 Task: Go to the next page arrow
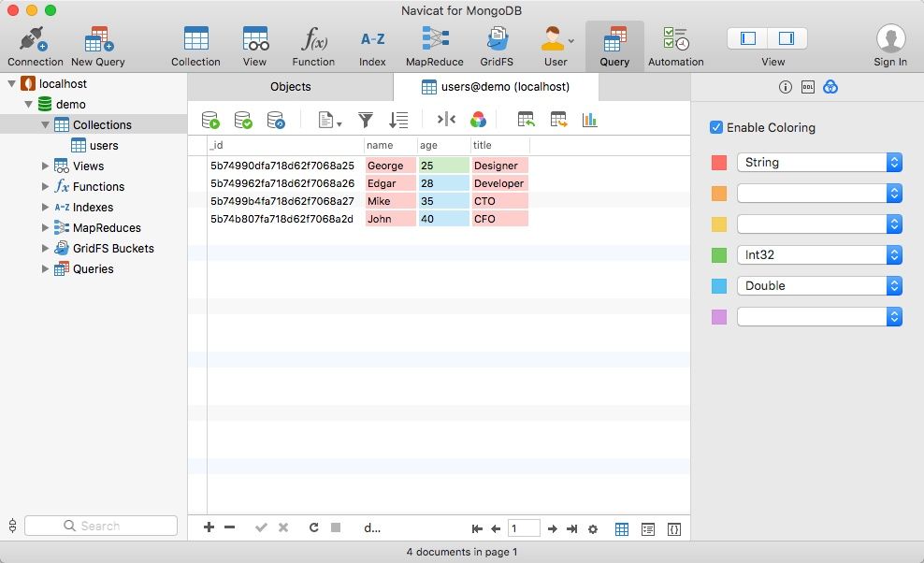[552, 528]
